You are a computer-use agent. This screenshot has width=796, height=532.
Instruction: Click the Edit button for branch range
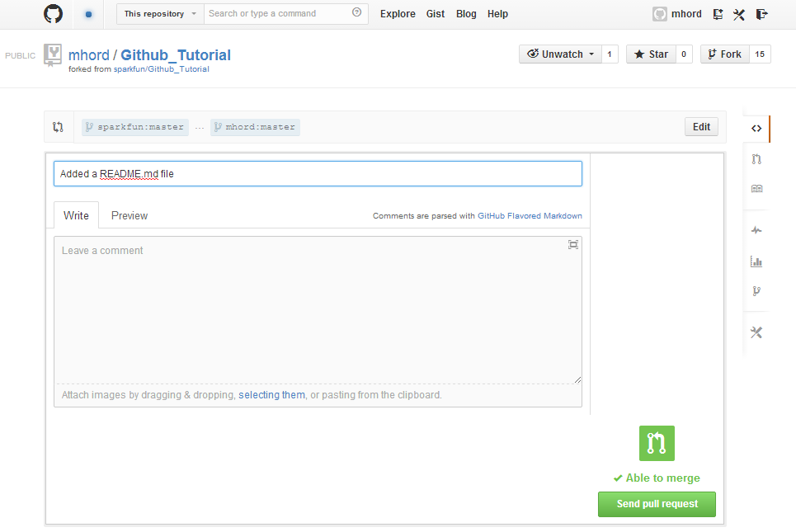(702, 127)
